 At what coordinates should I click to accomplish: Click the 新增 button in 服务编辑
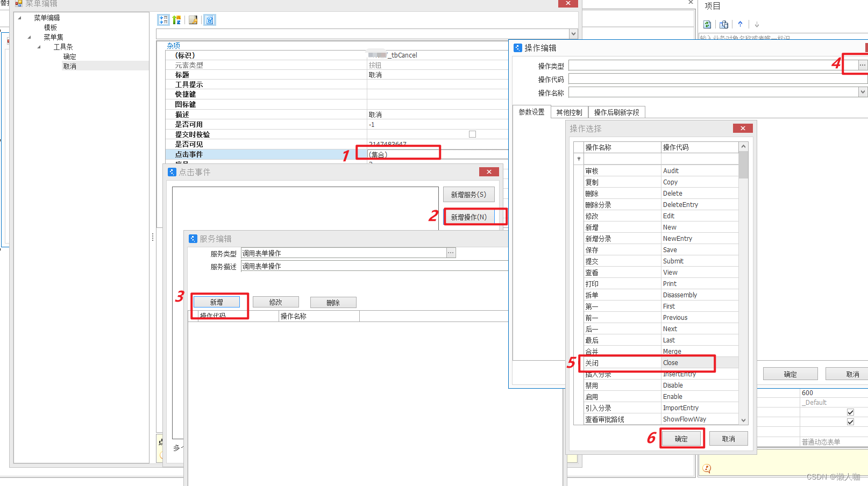click(216, 302)
